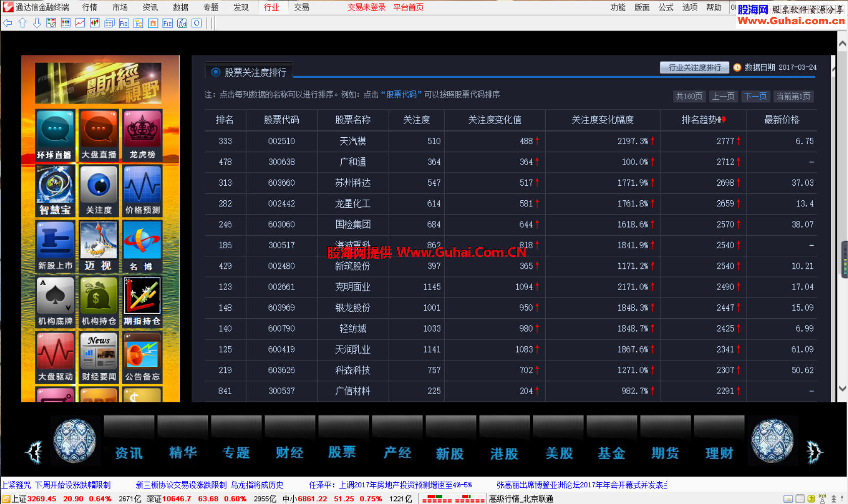Open the quote list grid toolbar icon
Image resolution: width=848 pixels, height=504 pixels.
pos(66,23)
